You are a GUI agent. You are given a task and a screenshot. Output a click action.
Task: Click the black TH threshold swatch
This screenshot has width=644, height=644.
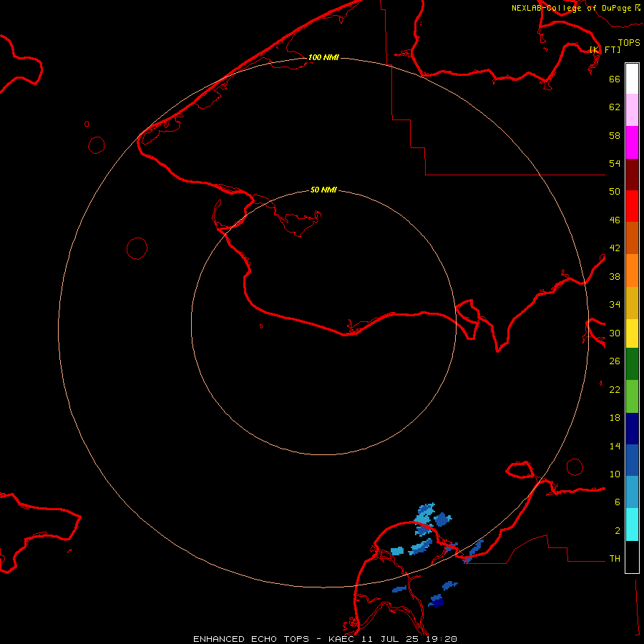[x=632, y=557]
